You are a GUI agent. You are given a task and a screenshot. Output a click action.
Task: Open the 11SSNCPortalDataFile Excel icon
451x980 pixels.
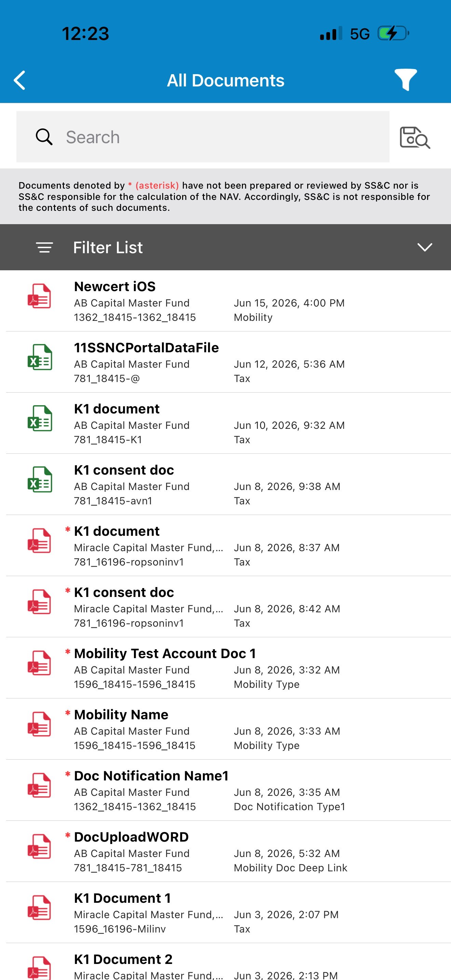[x=40, y=357]
